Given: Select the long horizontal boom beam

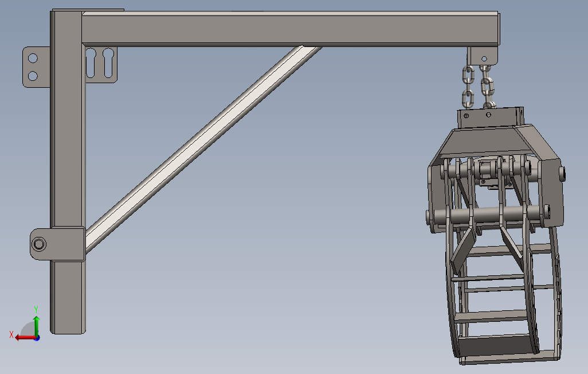Looking at the screenshot, I should click(290, 29).
